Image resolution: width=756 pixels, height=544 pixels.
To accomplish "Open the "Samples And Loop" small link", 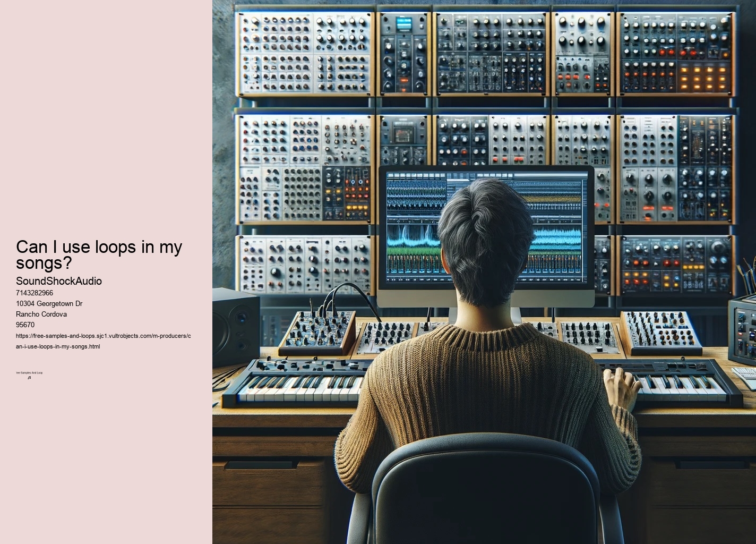I will (29, 373).
